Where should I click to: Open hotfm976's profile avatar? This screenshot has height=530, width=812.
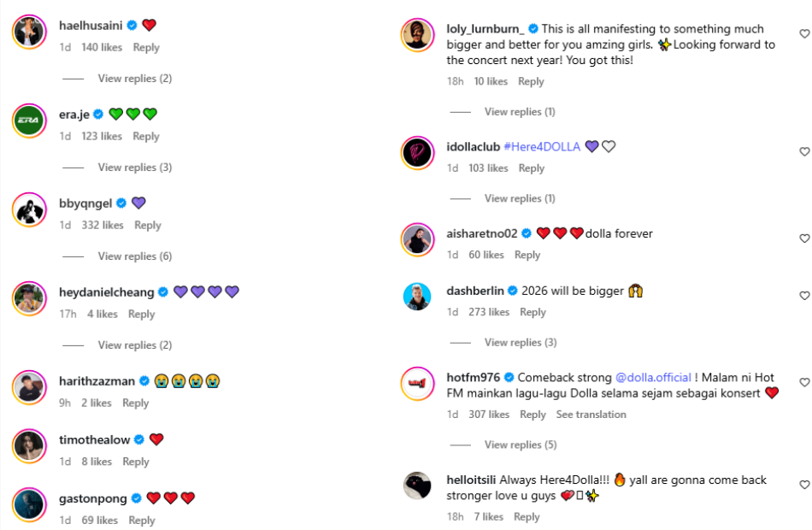coord(417,382)
